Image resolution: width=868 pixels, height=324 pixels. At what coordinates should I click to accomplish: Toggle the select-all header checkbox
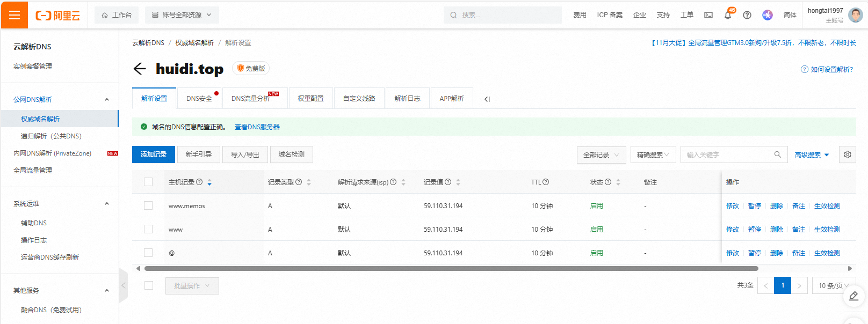[x=148, y=182]
